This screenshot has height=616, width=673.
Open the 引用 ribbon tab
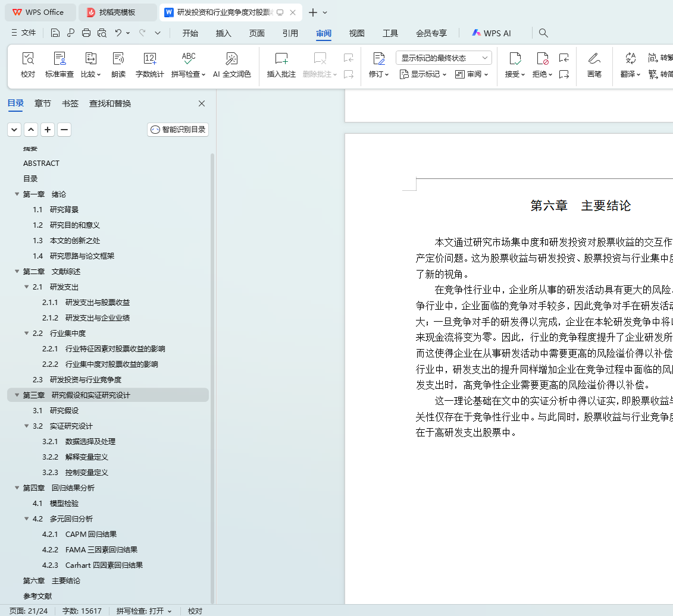point(290,33)
